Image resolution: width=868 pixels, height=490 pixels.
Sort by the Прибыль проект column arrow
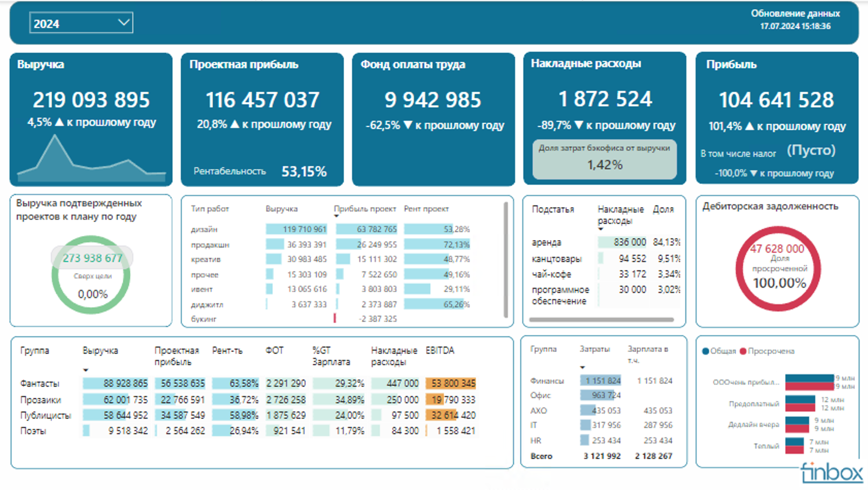coord(336,216)
